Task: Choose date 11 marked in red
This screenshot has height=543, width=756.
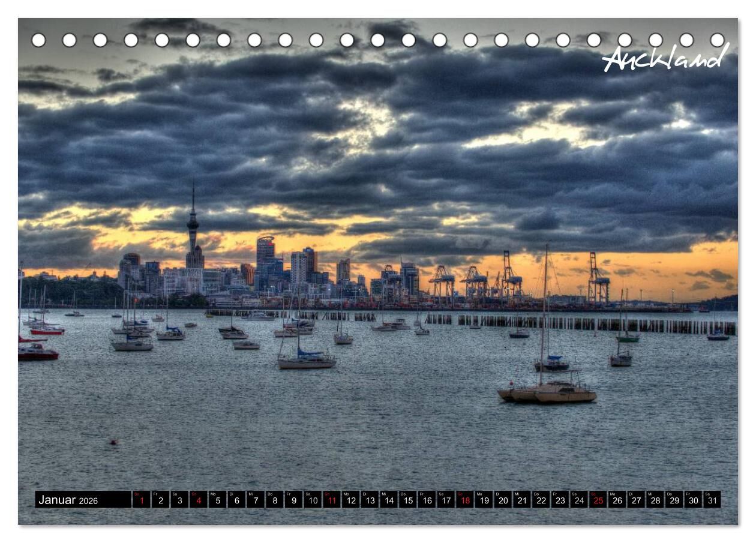Action: [x=332, y=500]
